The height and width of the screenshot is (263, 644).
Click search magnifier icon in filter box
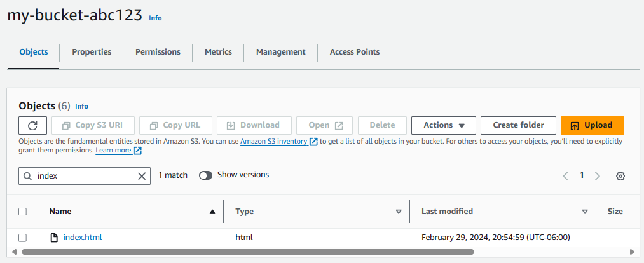[x=28, y=176]
